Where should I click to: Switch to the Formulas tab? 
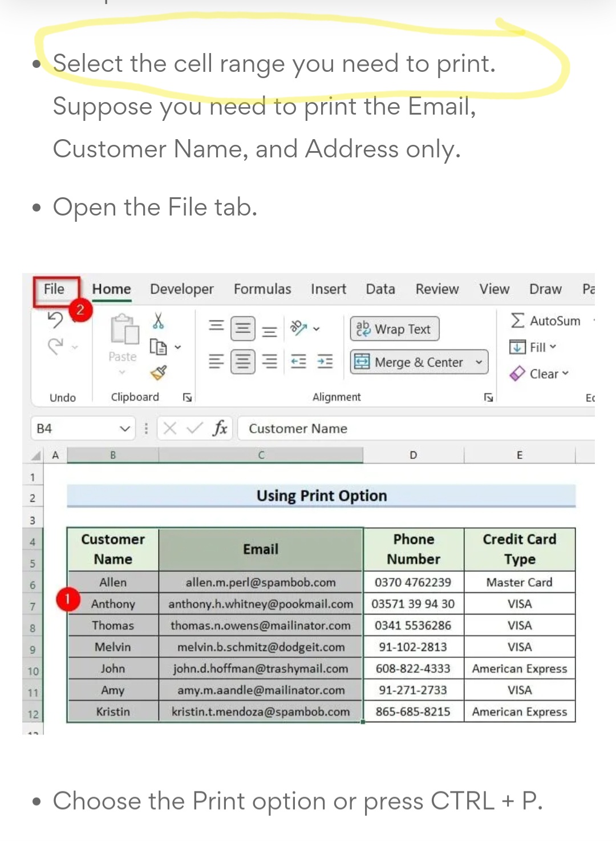click(x=262, y=290)
